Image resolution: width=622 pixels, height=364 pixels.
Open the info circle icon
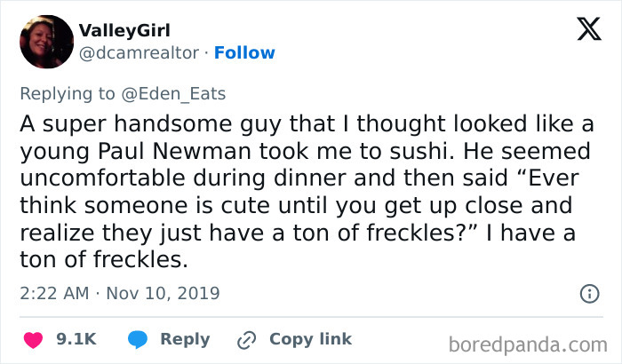click(587, 293)
